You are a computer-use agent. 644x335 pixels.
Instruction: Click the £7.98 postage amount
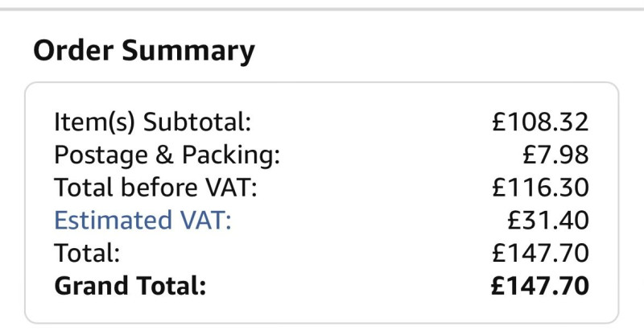pos(555,155)
